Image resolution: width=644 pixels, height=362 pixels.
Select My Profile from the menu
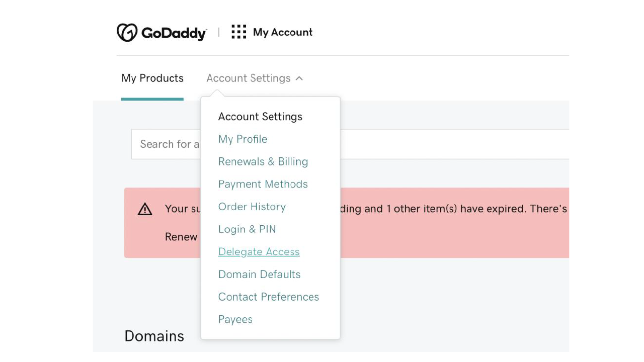coord(243,139)
